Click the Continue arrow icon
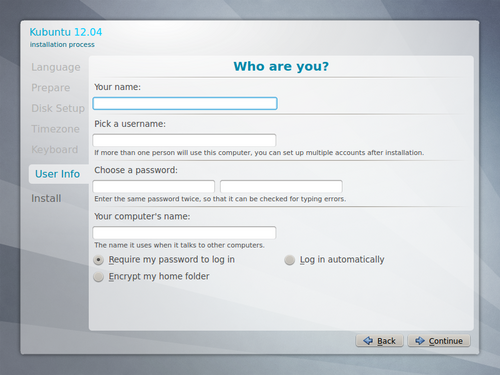500x375 pixels. pyautogui.click(x=420, y=341)
